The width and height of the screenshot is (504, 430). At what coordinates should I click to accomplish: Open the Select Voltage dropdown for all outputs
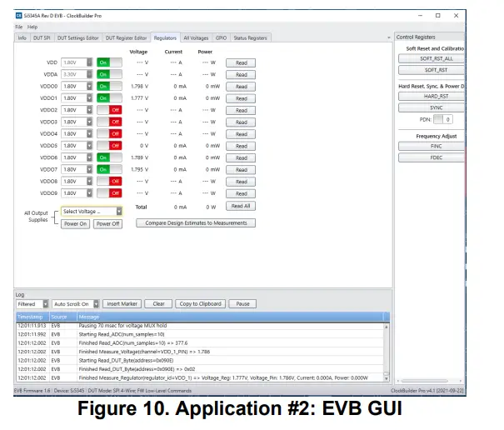(92, 212)
